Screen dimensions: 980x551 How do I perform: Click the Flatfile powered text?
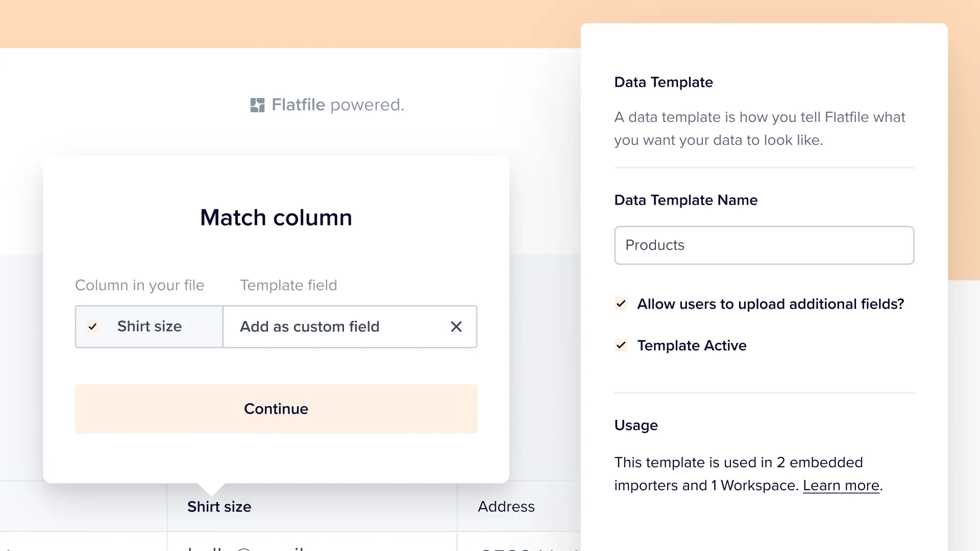337,105
